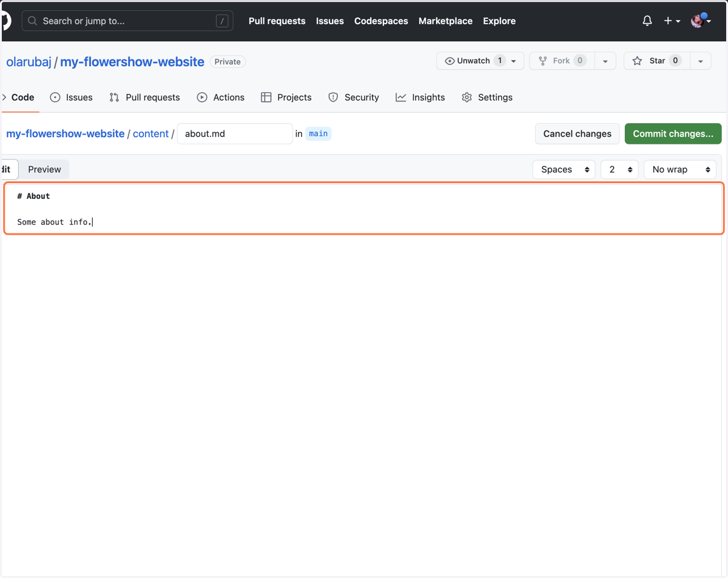Open the Spaces indent mode dropdown
The width and height of the screenshot is (728, 578).
tap(564, 169)
